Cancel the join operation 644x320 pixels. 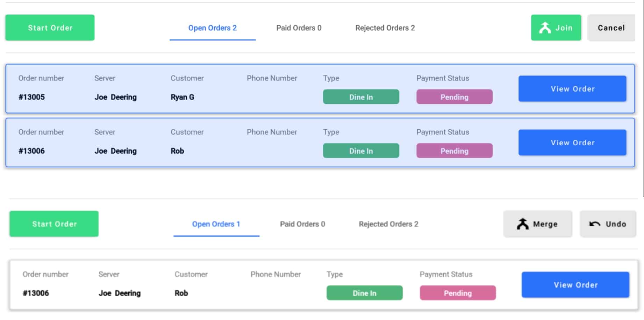click(x=611, y=28)
